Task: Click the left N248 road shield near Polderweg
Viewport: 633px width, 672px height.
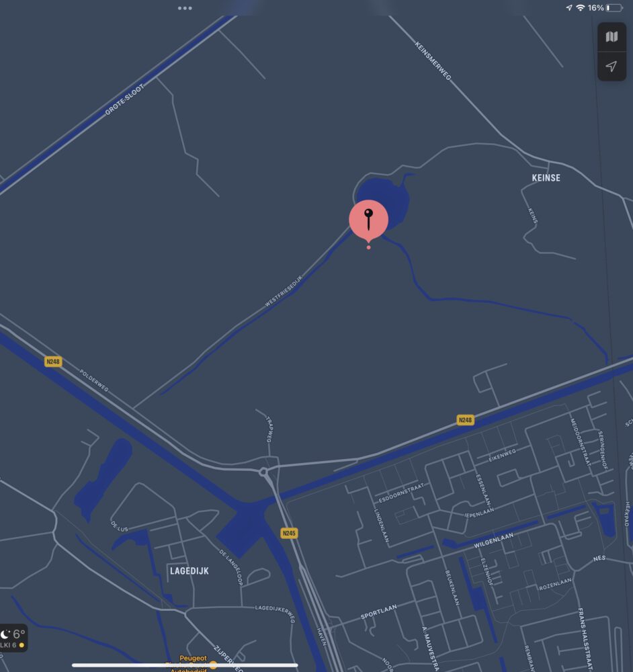Action: (x=53, y=362)
